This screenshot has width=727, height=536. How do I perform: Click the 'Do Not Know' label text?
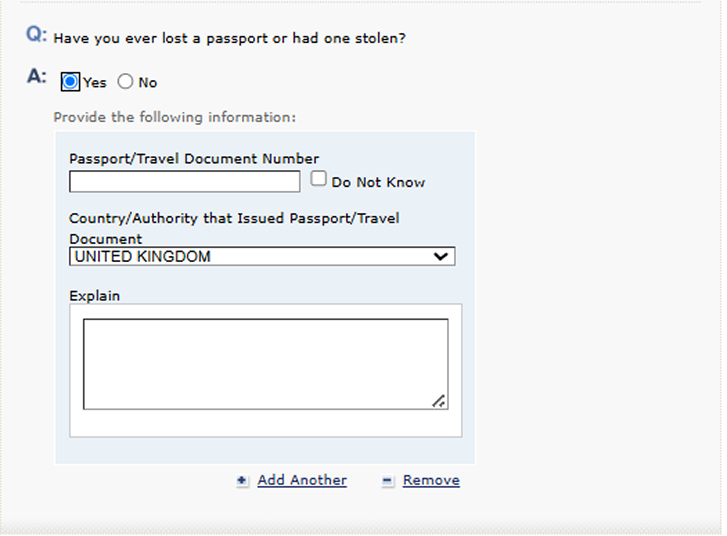click(x=378, y=182)
